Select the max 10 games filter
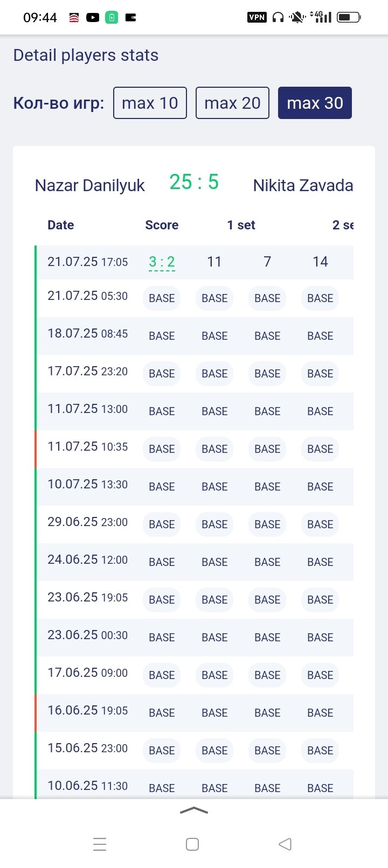This screenshot has height=868, width=388. click(150, 103)
